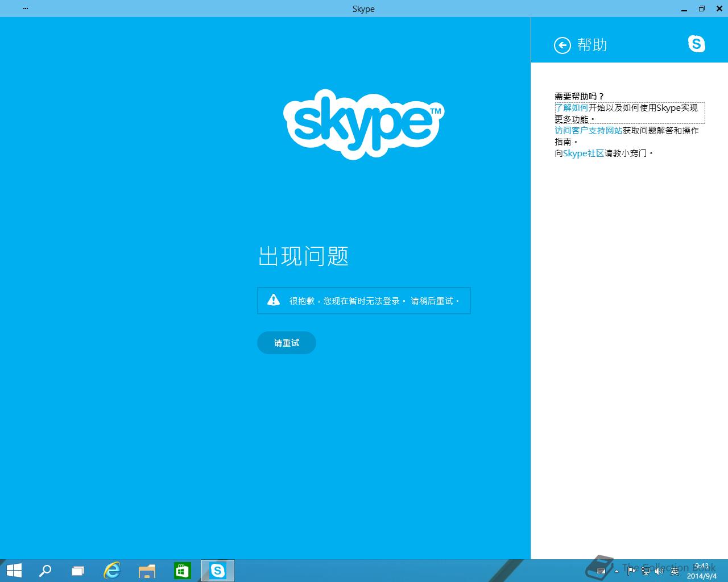Click the 出现问题 heading

pyautogui.click(x=303, y=256)
